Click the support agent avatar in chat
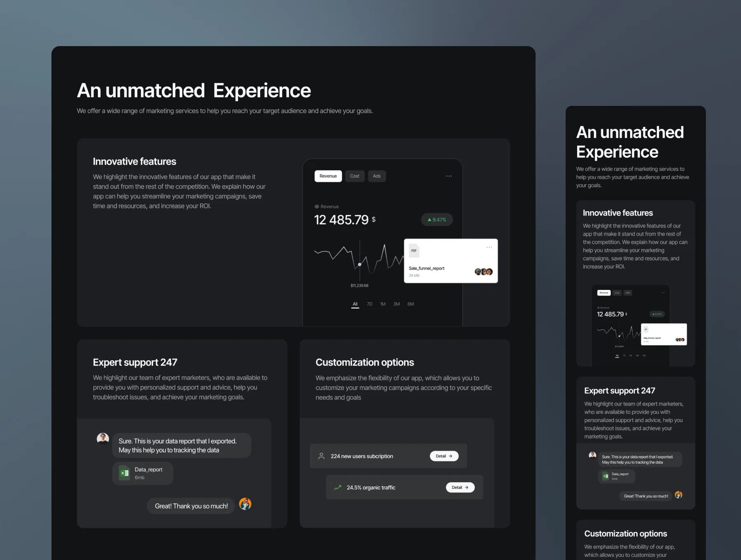 click(103, 439)
